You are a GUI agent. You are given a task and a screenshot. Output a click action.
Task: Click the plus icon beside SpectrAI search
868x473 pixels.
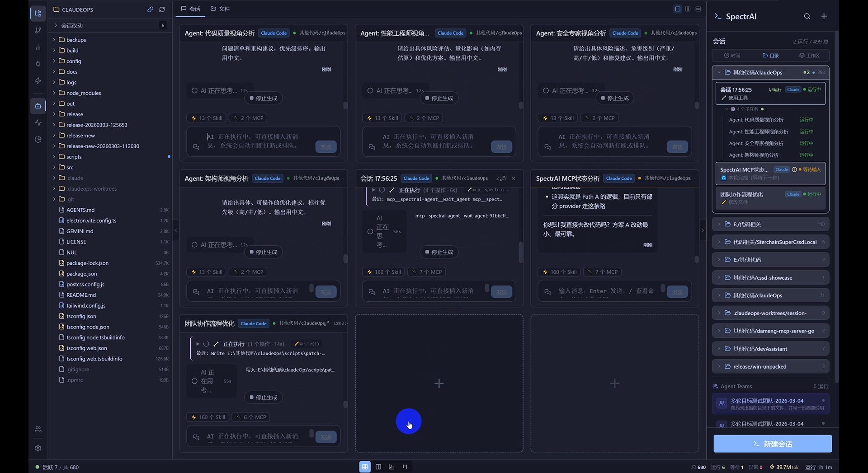coord(824,16)
